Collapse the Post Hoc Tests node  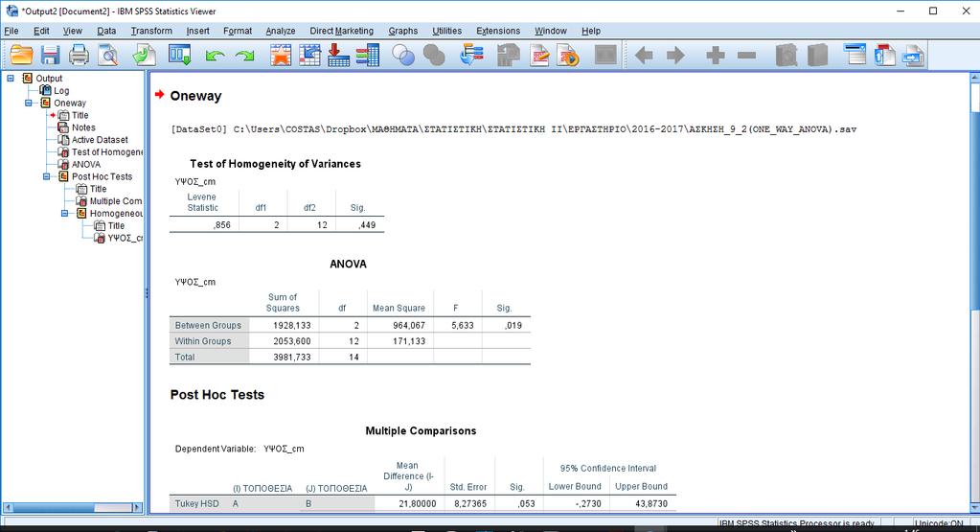pos(46,177)
